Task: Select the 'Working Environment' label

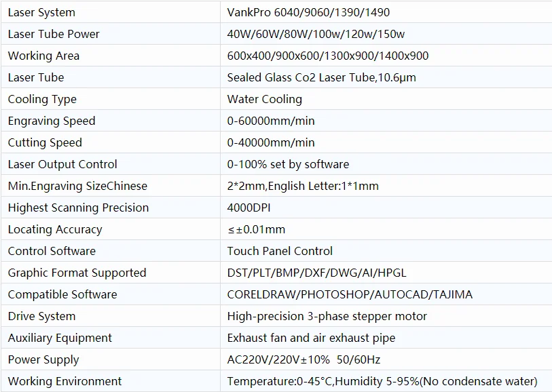Action: point(65,381)
